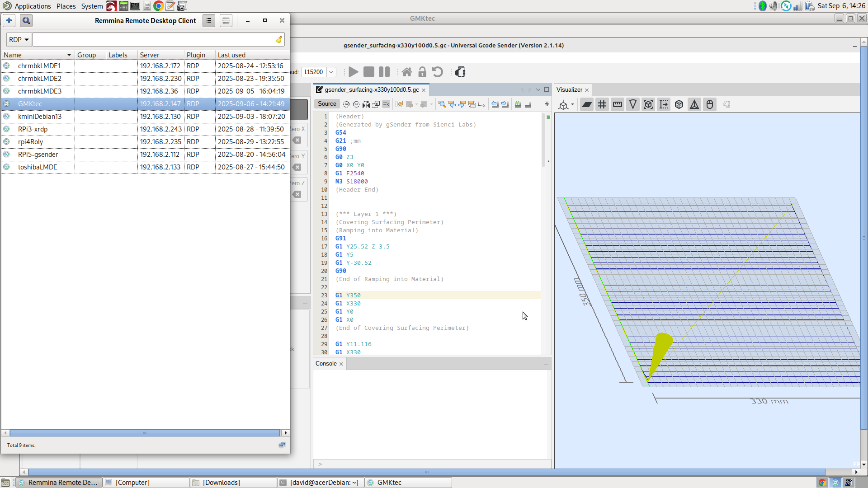
Task: Click the Pause stream button
Action: (384, 72)
